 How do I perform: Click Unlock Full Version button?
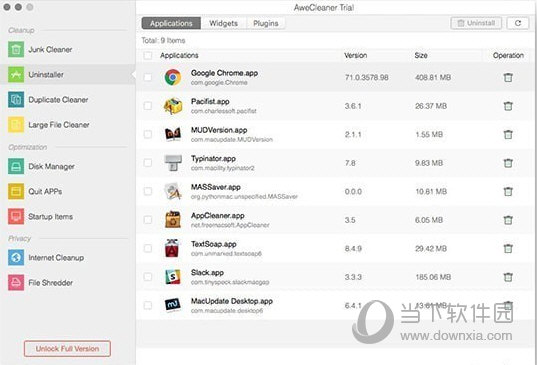67,349
